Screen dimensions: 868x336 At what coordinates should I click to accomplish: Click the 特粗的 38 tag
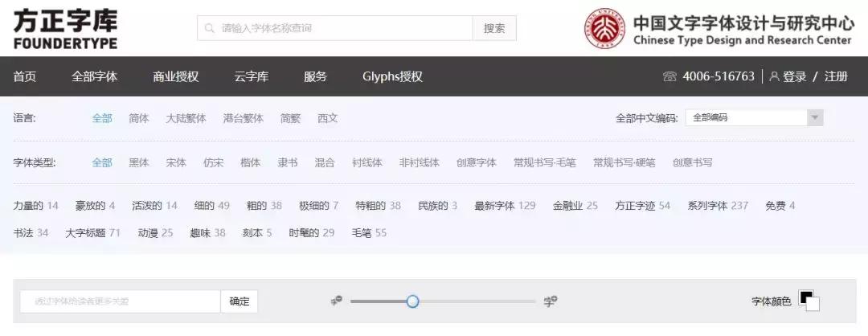(378, 206)
